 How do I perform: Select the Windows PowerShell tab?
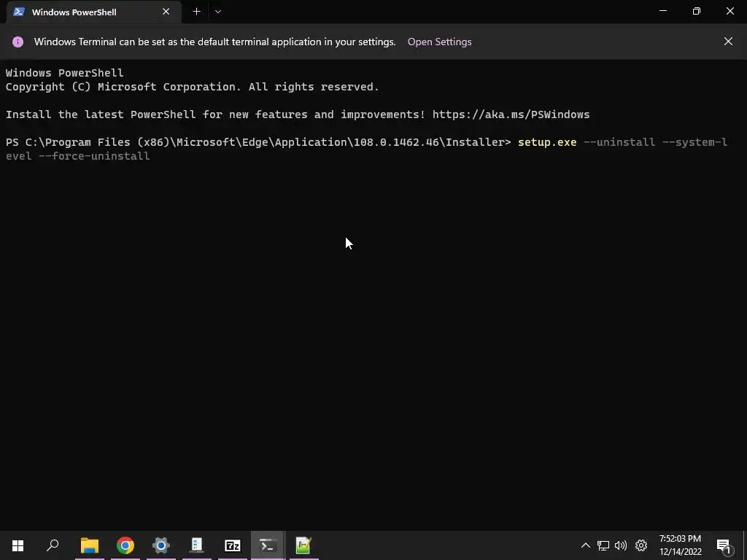pos(93,12)
